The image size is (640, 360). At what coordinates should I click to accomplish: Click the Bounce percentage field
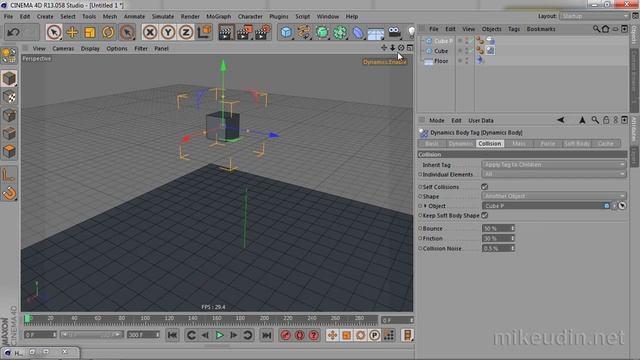tap(496, 229)
